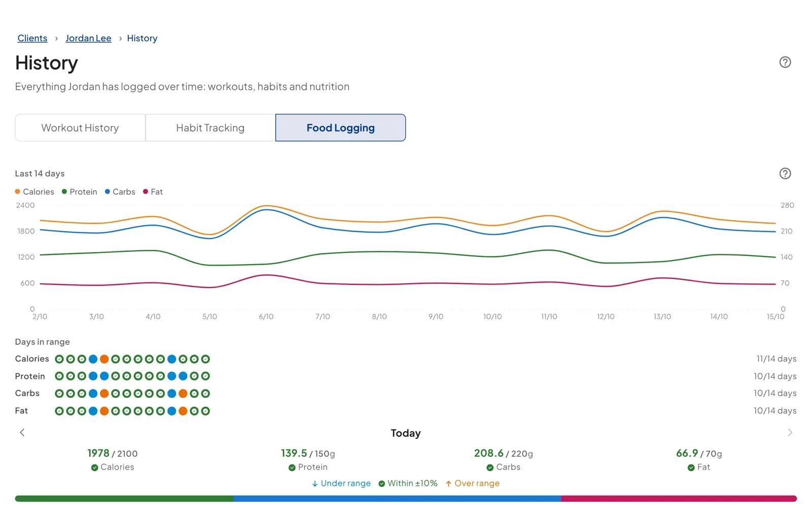Click the green check icon beside today's Protein
Screen dimensions: 812x508
click(292, 468)
